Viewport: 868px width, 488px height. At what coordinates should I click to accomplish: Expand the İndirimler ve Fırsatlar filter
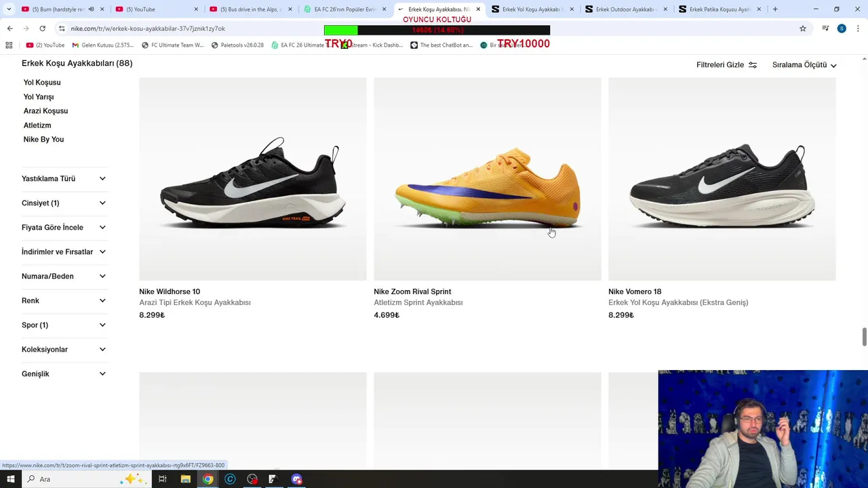point(64,252)
